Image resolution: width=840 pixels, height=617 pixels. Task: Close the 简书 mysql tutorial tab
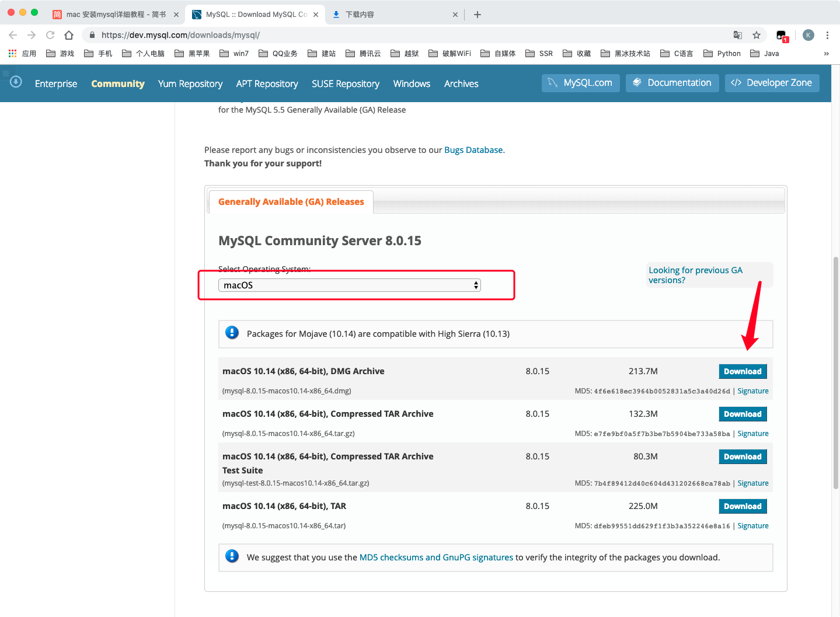[176, 15]
